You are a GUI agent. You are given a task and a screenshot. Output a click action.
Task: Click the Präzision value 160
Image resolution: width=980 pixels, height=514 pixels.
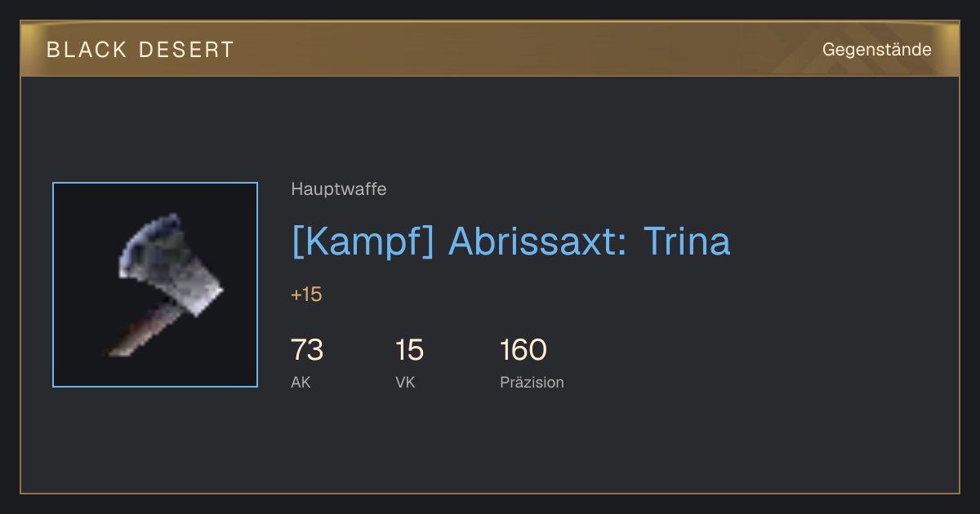pyautogui.click(x=523, y=350)
